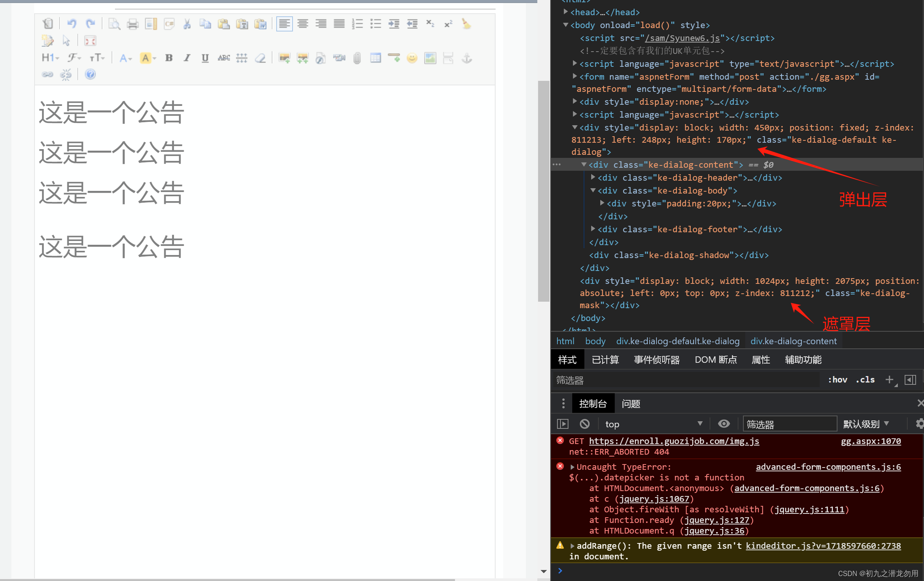Viewport: 924px width, 581px height.
Task: Toggle align left
Action: tap(284, 24)
